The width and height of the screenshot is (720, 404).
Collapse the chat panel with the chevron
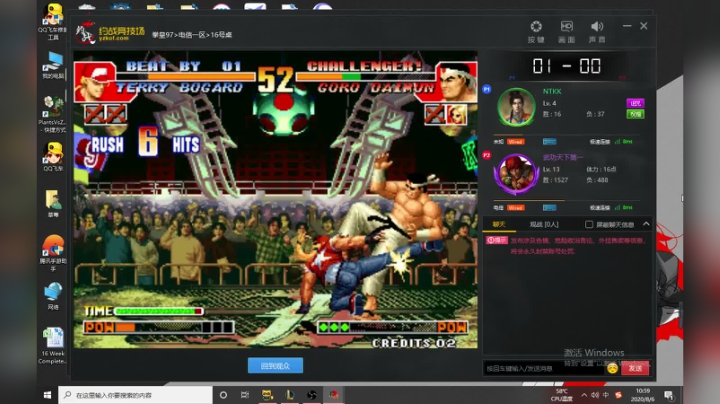[x=646, y=224]
